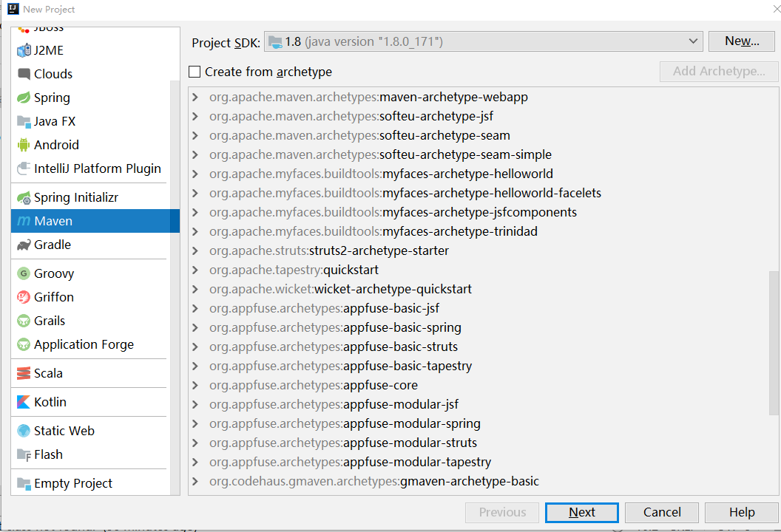Click the Previous button
781x532 pixels.
pyautogui.click(x=502, y=513)
